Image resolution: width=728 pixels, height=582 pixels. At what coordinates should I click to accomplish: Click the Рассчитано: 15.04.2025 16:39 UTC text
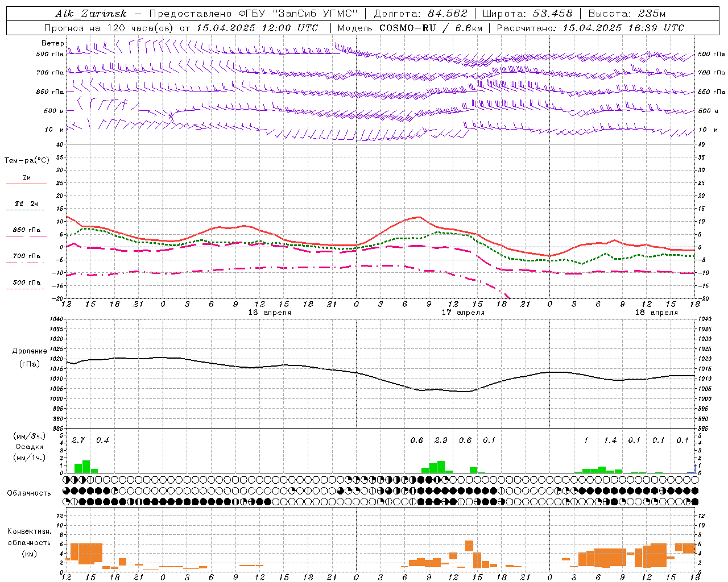[590, 28]
